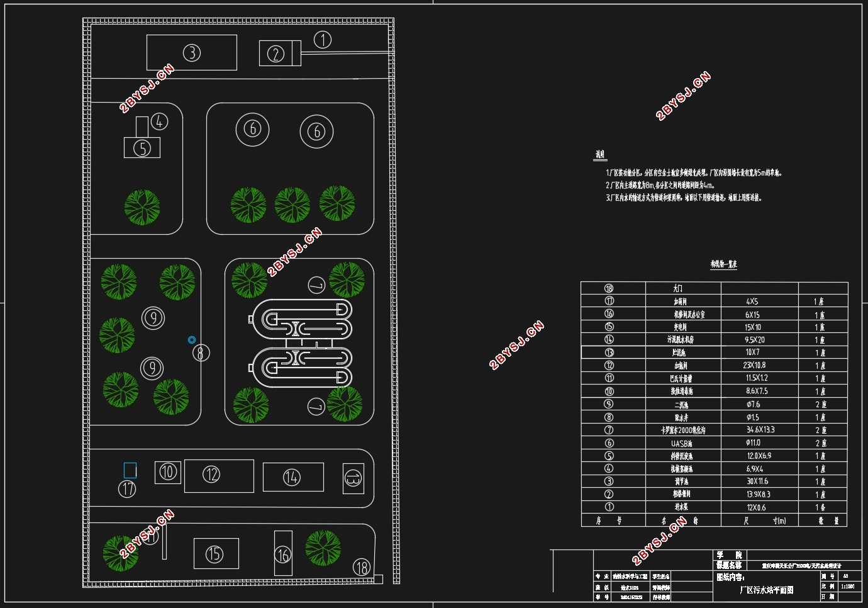Click the '12X0.6' dimension cell
Viewport: 868px width, 608px height.
pos(760,507)
